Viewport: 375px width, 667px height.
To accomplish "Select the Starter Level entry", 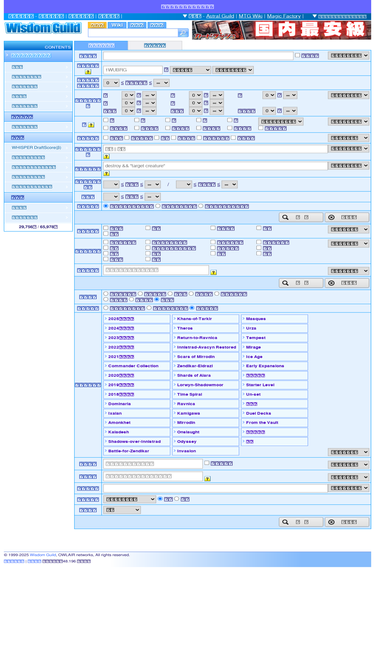I will pyautogui.click(x=275, y=385).
